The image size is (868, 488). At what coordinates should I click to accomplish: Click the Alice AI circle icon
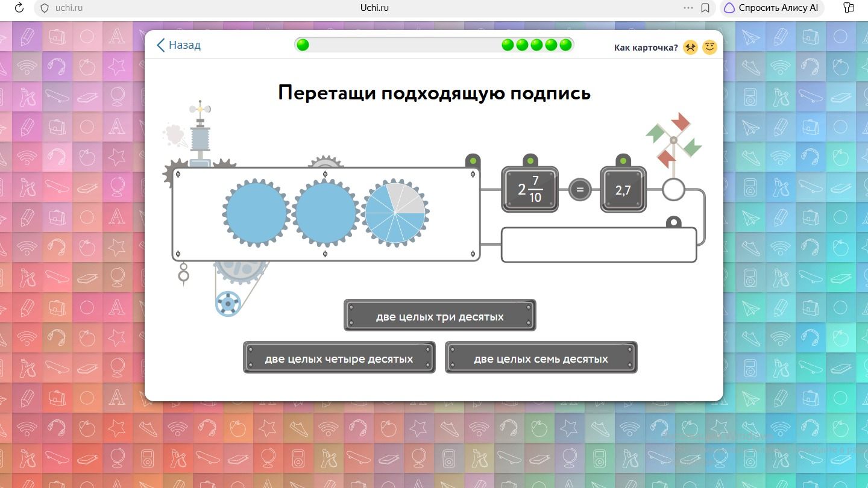tap(729, 8)
